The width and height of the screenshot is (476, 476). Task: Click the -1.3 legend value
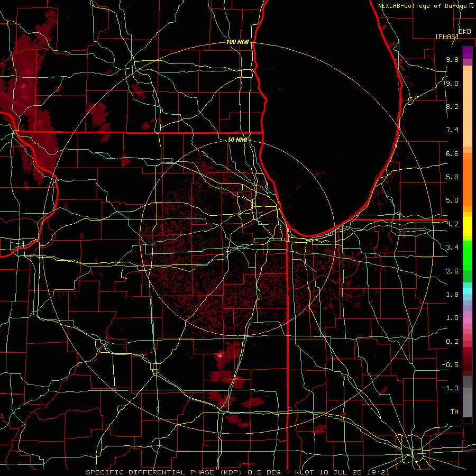click(450, 388)
